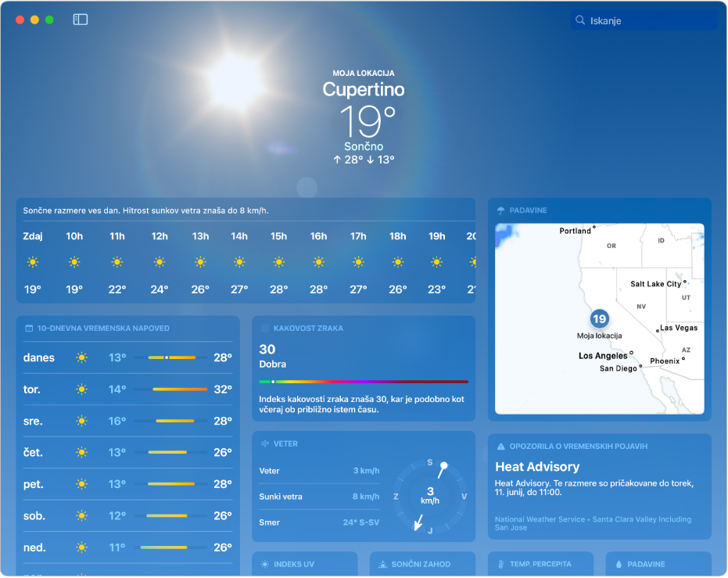Open the tor. forecast row
Image resolution: width=728 pixels, height=578 pixels.
pos(127,389)
